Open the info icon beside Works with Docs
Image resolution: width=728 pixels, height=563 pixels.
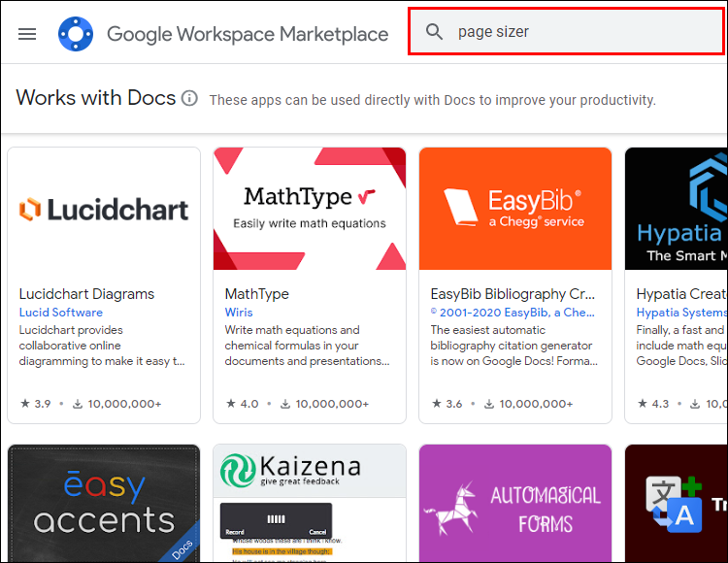tap(189, 98)
